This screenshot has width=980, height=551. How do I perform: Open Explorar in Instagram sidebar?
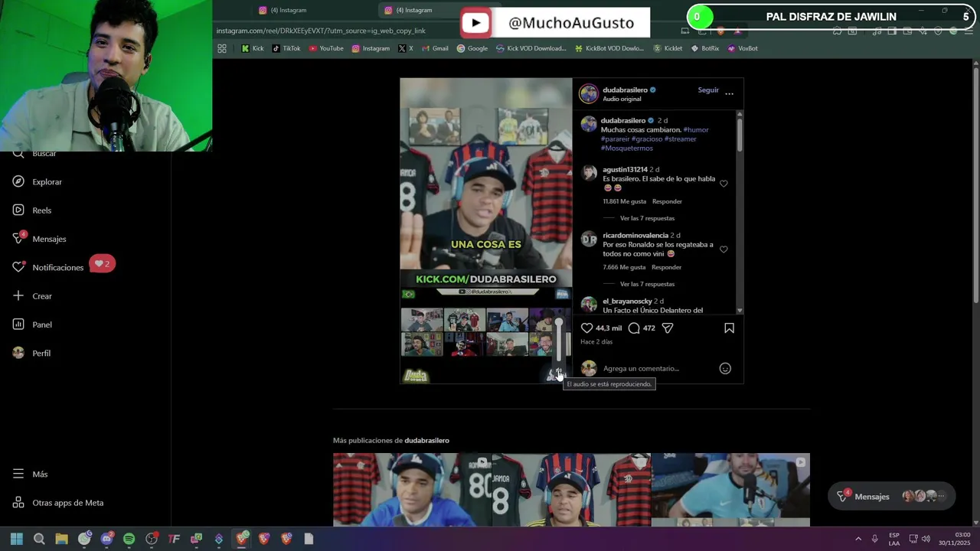pos(37,182)
